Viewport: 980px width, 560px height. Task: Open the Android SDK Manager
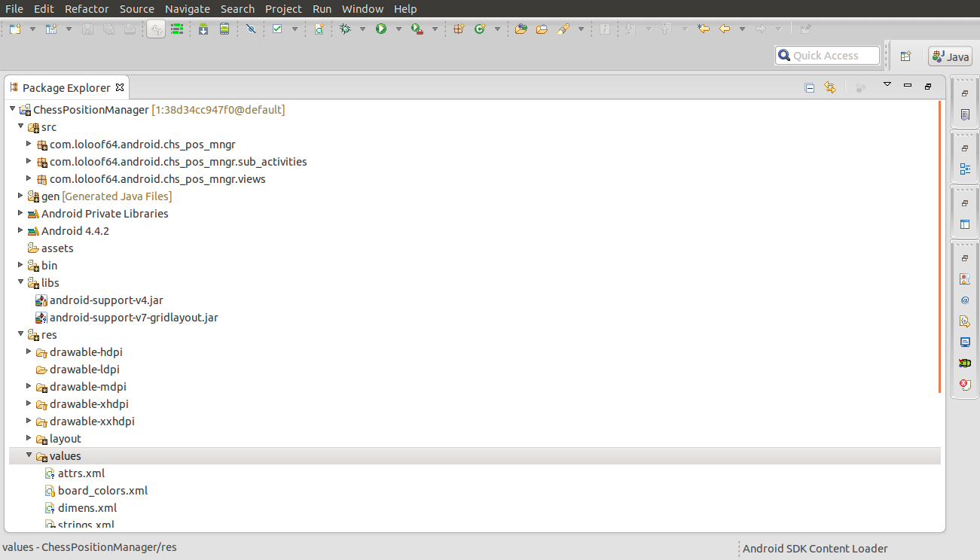(203, 29)
